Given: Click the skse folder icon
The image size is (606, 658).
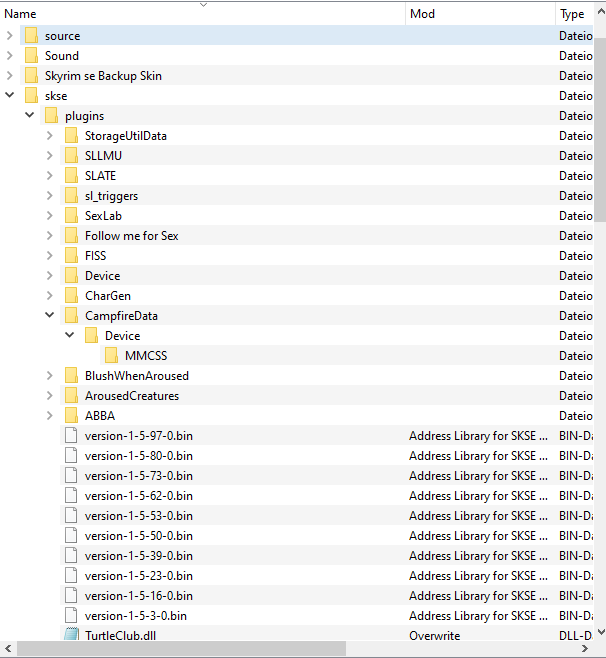Looking at the screenshot, I should (31, 96).
